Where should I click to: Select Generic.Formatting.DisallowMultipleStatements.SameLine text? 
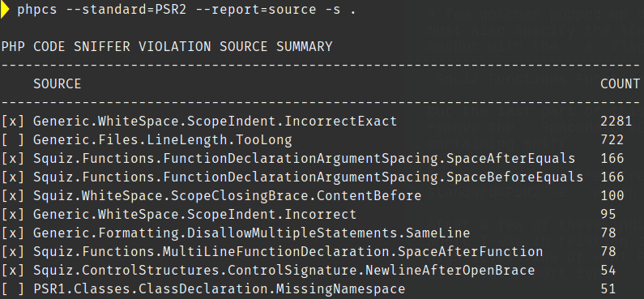(x=251, y=233)
